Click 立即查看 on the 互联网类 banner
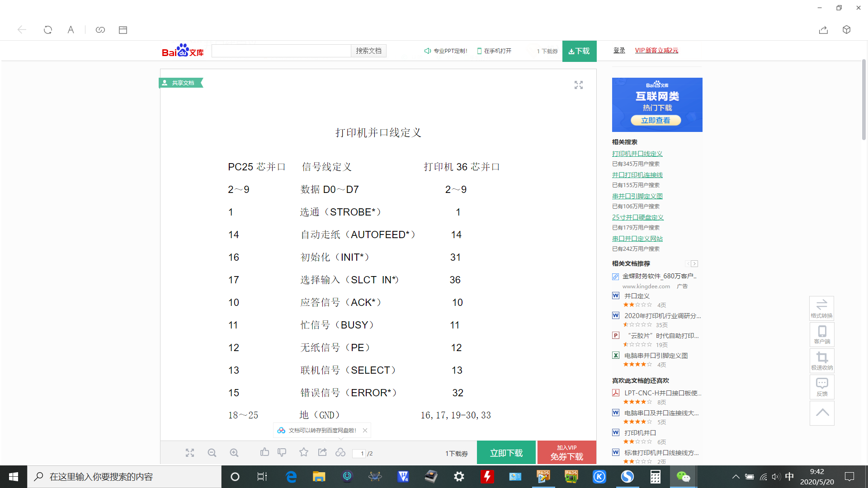 pos(656,120)
